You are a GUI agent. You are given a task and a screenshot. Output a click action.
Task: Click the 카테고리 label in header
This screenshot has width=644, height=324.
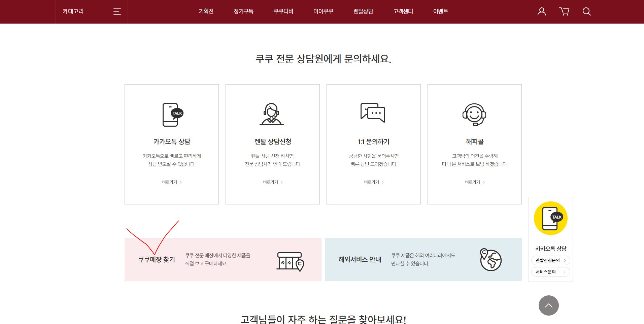coord(73,11)
